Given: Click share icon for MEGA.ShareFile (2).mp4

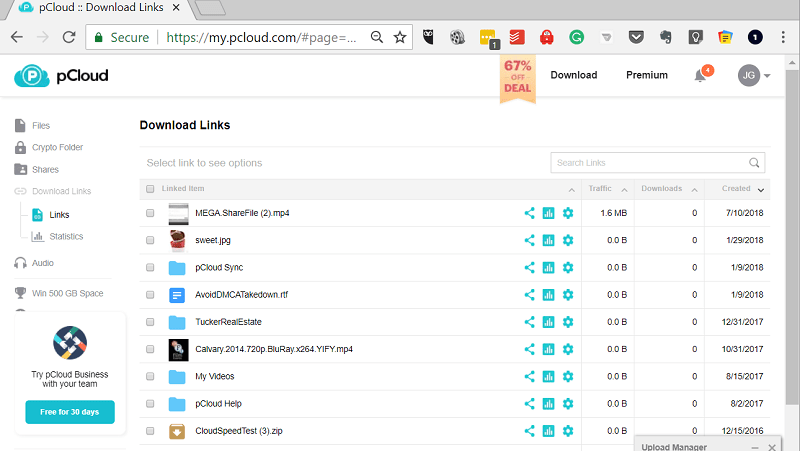Looking at the screenshot, I should point(529,213).
